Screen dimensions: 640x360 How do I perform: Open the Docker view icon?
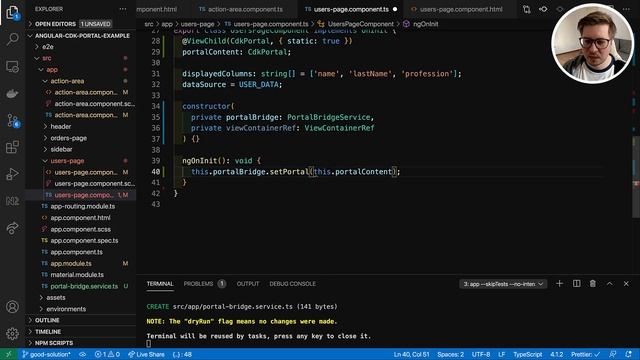pos(12,93)
